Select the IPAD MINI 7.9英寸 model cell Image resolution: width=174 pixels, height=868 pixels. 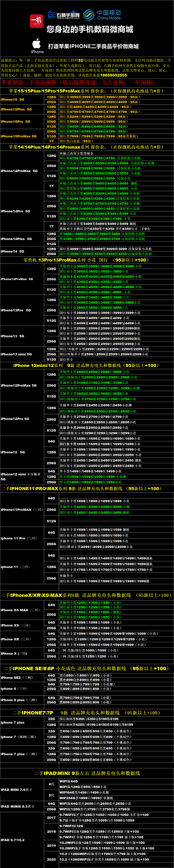click(22, 789)
